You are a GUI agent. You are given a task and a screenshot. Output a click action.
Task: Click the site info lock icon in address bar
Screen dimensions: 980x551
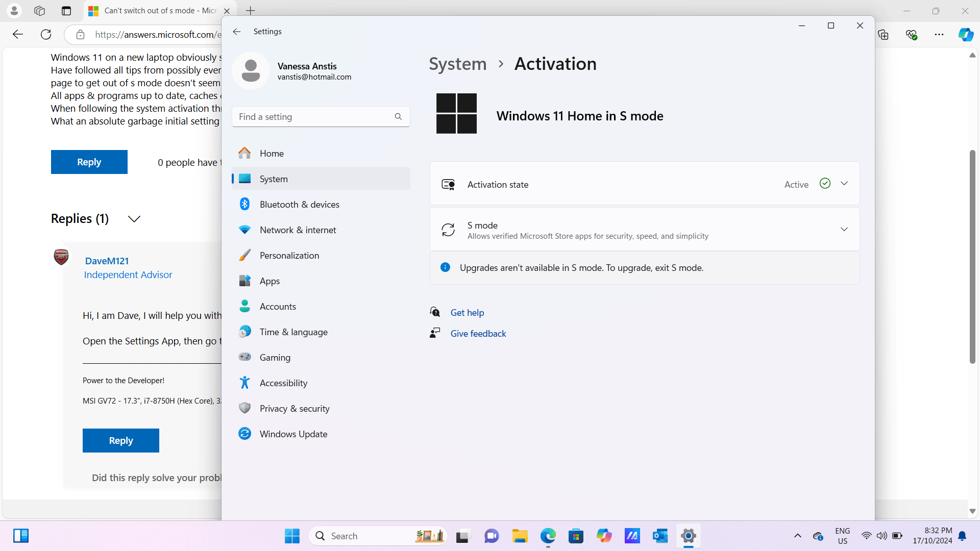click(x=80, y=35)
